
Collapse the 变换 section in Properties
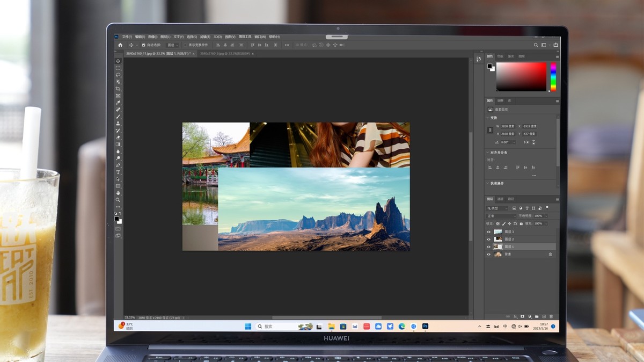488,118
